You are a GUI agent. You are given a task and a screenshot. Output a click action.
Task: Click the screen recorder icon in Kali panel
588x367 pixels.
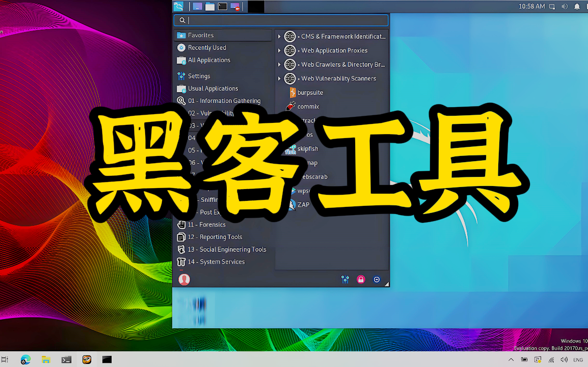[x=235, y=7]
